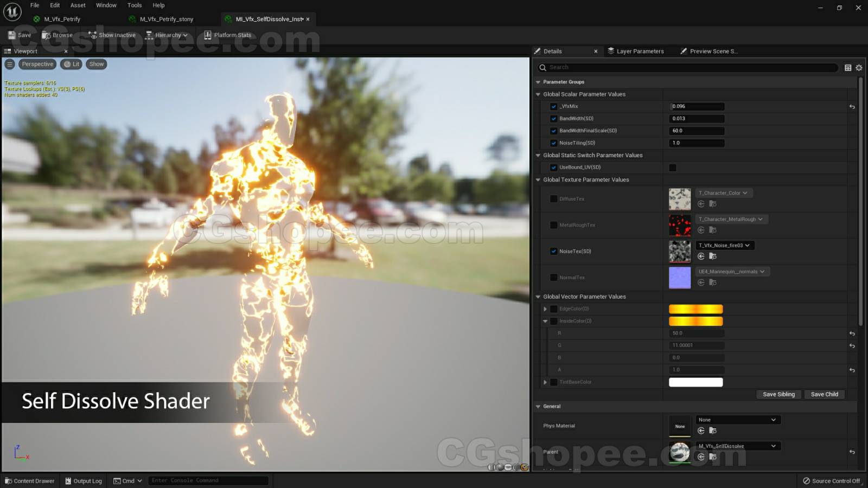868x488 pixels.
Task: Open the Asset menu
Action: [78, 5]
